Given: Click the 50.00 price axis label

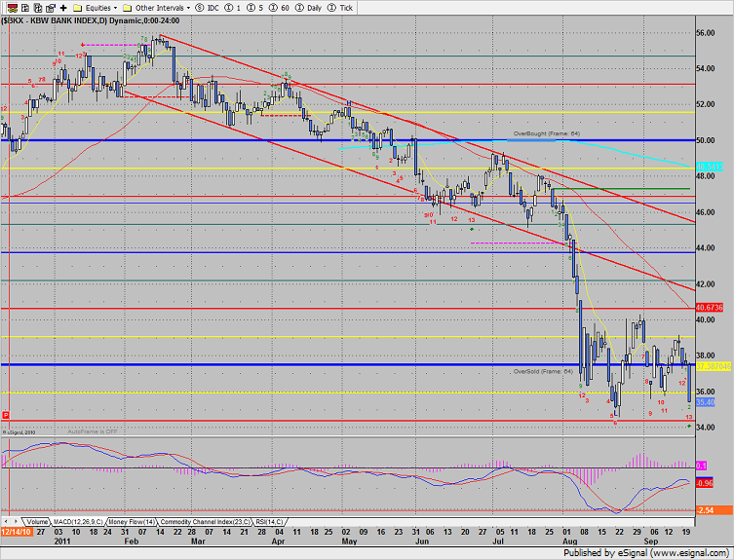Looking at the screenshot, I should coord(706,140).
